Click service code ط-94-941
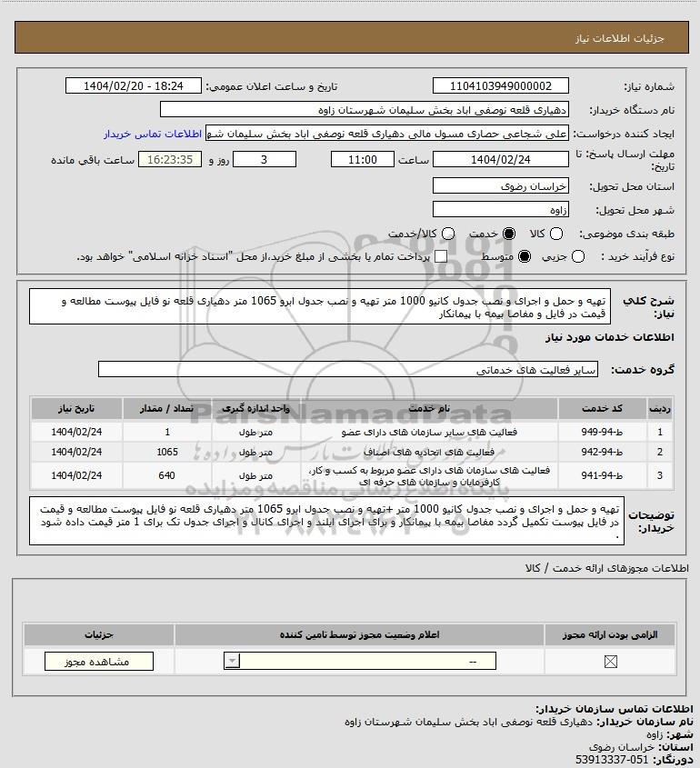700x768 pixels. pos(602,475)
